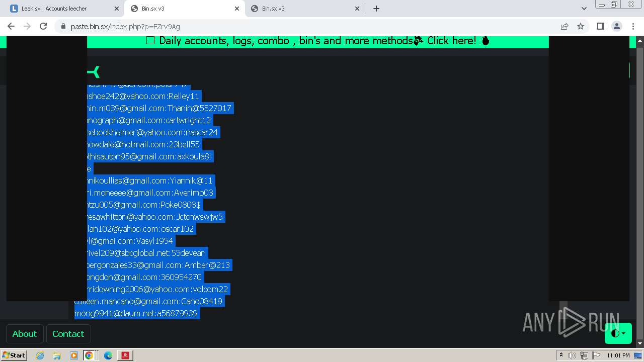Toggle the browser side panel
This screenshot has height=362, width=644.
point(600,26)
